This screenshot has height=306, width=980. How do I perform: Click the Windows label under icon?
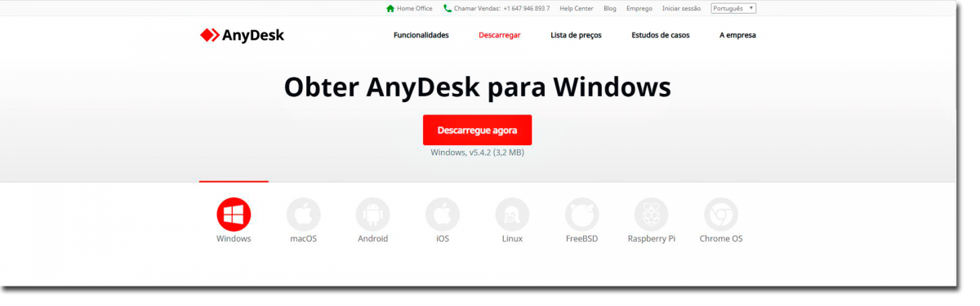coord(234,239)
